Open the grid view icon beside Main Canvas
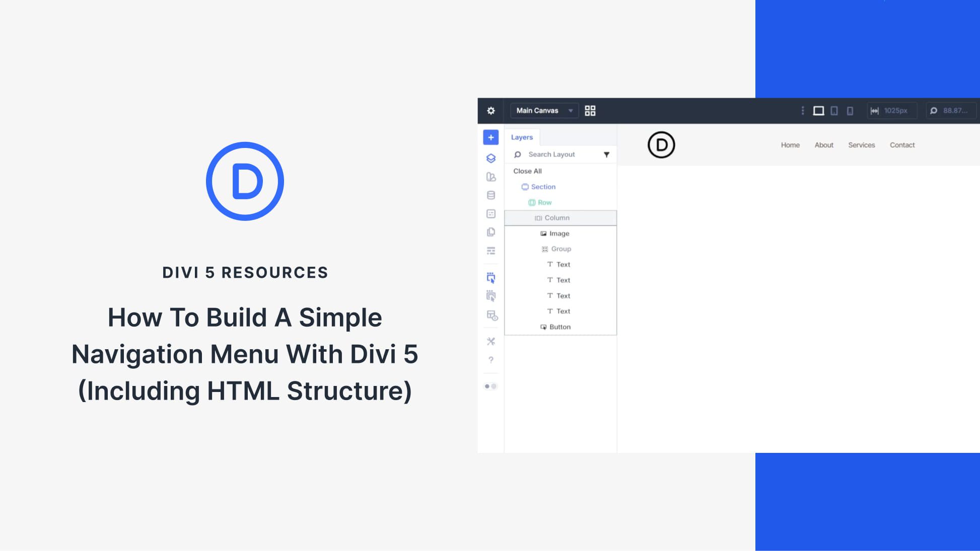The height and width of the screenshot is (551, 980). 590,110
